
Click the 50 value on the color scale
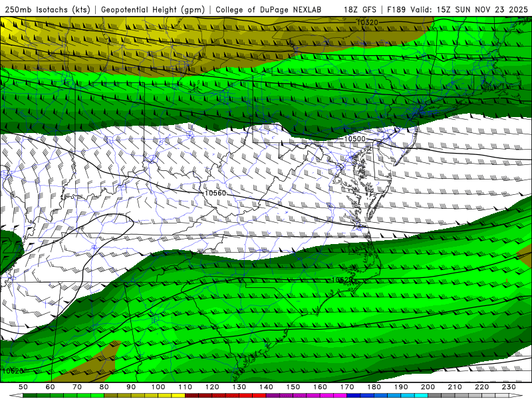pos(23,387)
